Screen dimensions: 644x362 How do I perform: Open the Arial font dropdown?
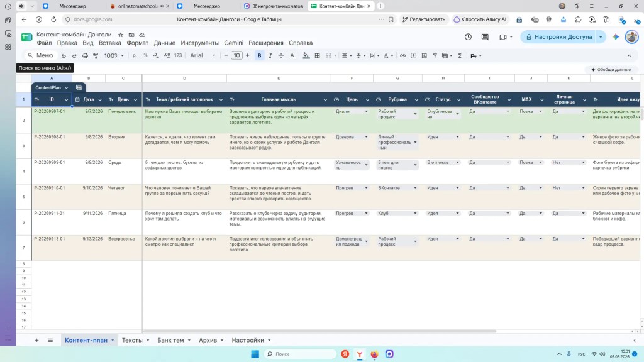click(203, 56)
